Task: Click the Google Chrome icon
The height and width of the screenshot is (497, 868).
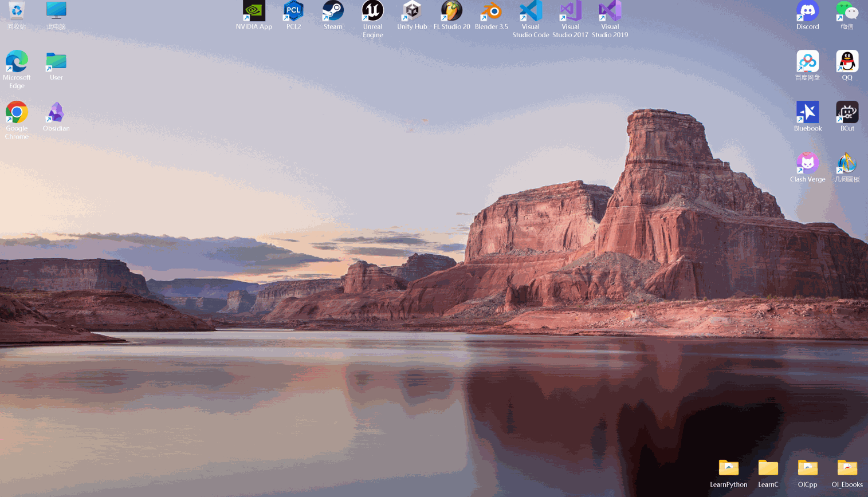Action: [17, 113]
